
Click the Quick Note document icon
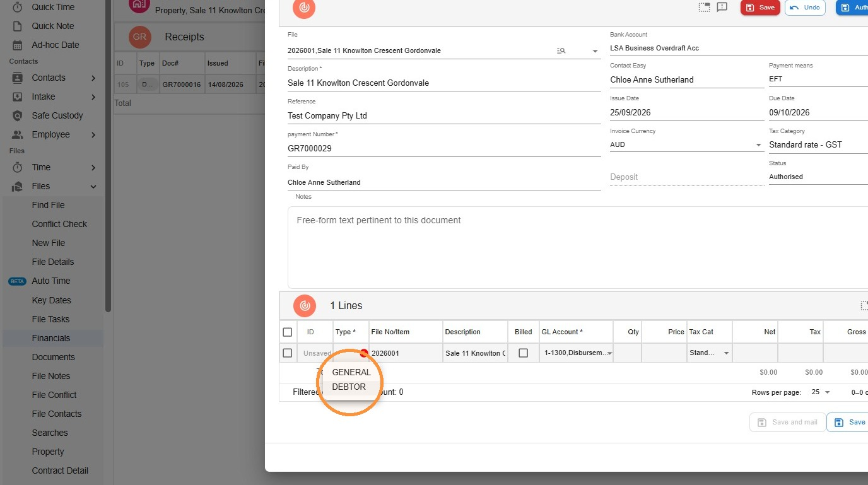(x=18, y=26)
